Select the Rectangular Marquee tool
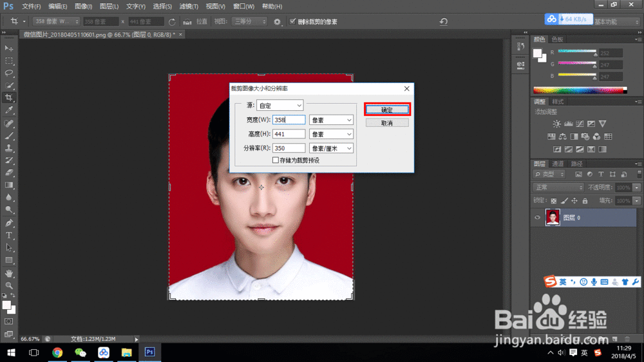This screenshot has width=644, height=362. (x=9, y=61)
